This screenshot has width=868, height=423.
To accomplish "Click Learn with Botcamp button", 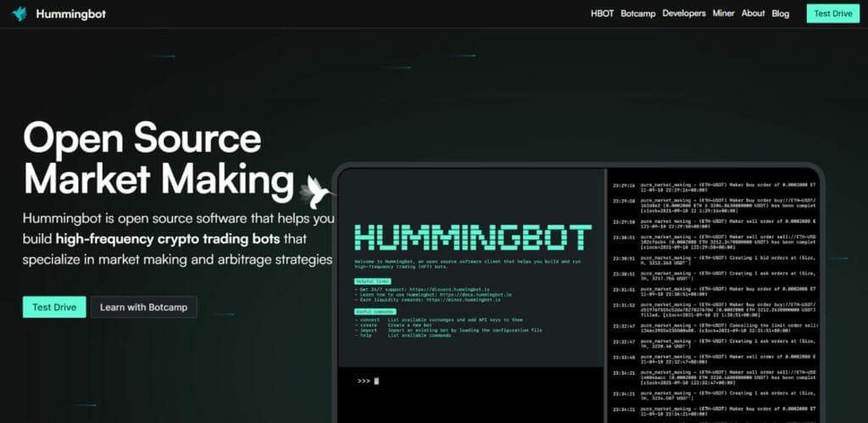I will (144, 307).
